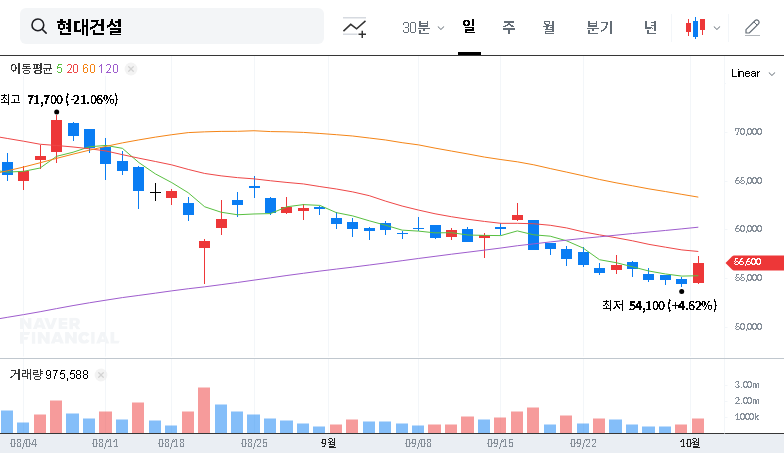
Task: Select the 분기 quarterly tab
Action: pyautogui.click(x=600, y=27)
